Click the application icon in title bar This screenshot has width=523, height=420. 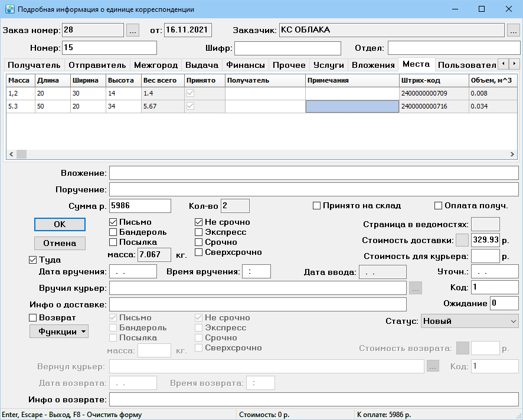10,9
